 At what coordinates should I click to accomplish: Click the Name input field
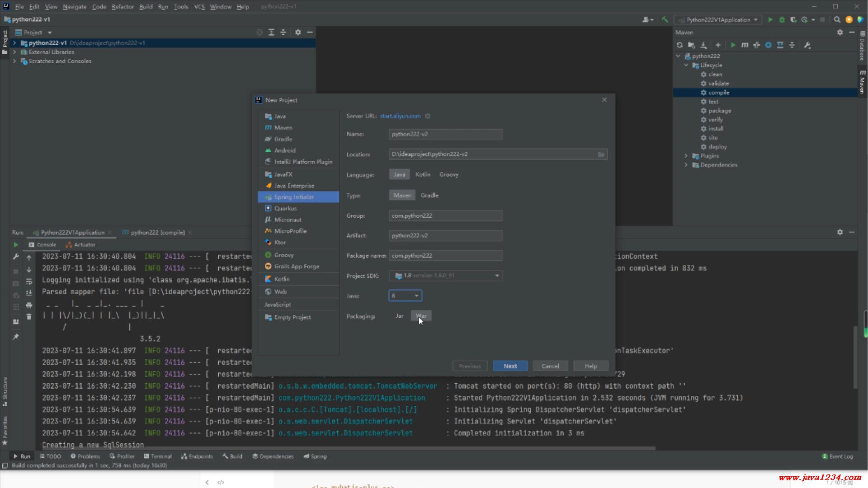coord(446,134)
